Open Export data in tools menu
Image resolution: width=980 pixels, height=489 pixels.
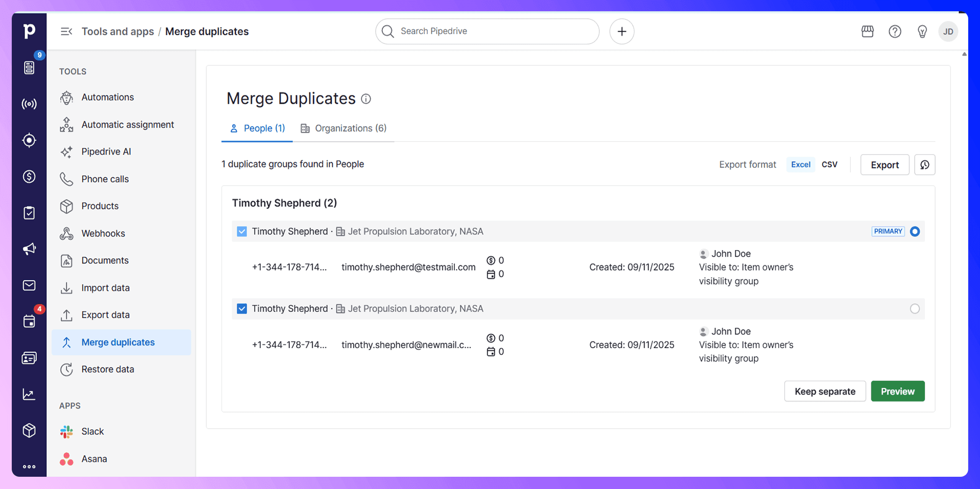point(121,315)
